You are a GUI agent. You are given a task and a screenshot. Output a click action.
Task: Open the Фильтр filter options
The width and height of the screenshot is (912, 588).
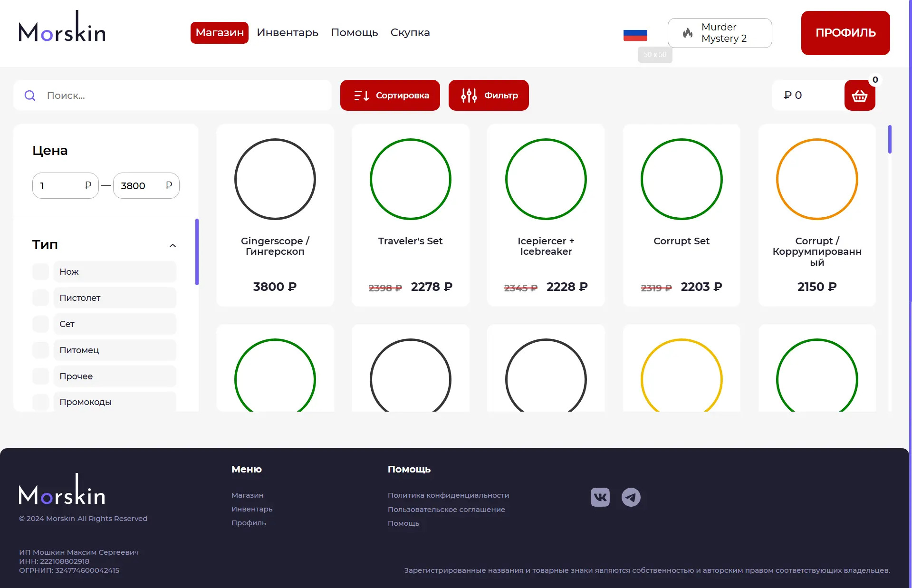tap(488, 96)
